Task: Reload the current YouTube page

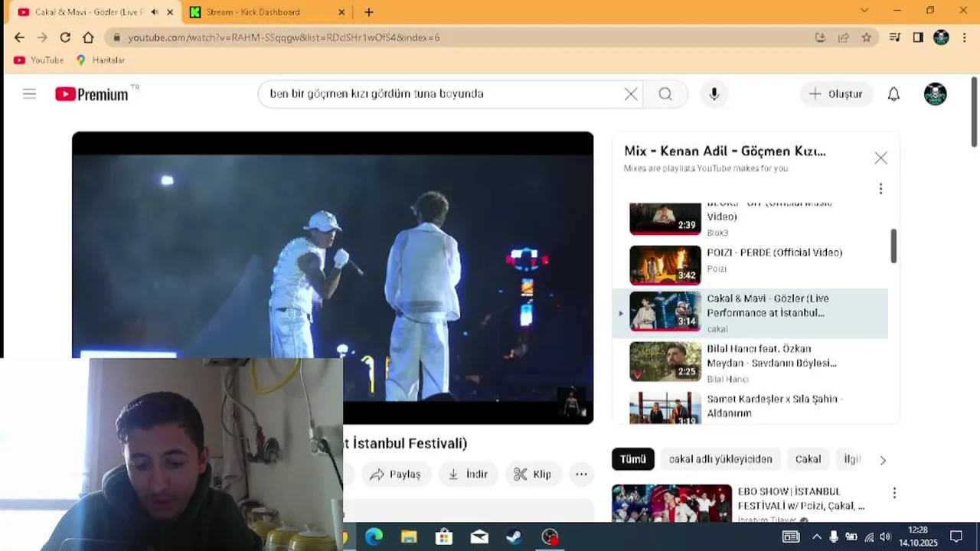Action: pyautogui.click(x=65, y=37)
